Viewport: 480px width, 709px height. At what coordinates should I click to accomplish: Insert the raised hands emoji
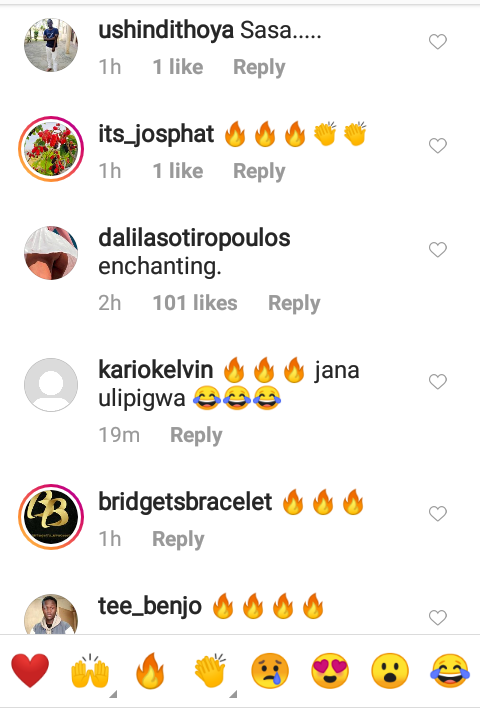tap(90, 671)
